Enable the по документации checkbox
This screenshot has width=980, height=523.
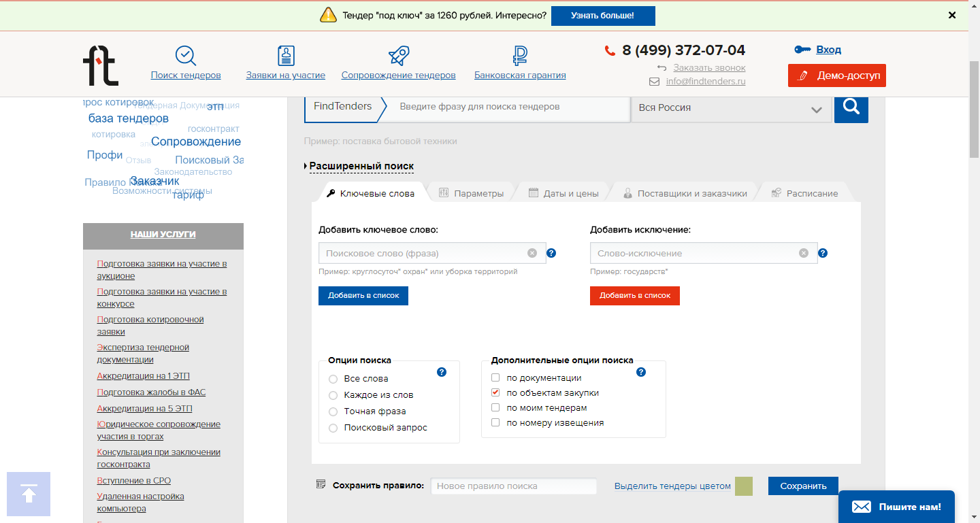495,377
